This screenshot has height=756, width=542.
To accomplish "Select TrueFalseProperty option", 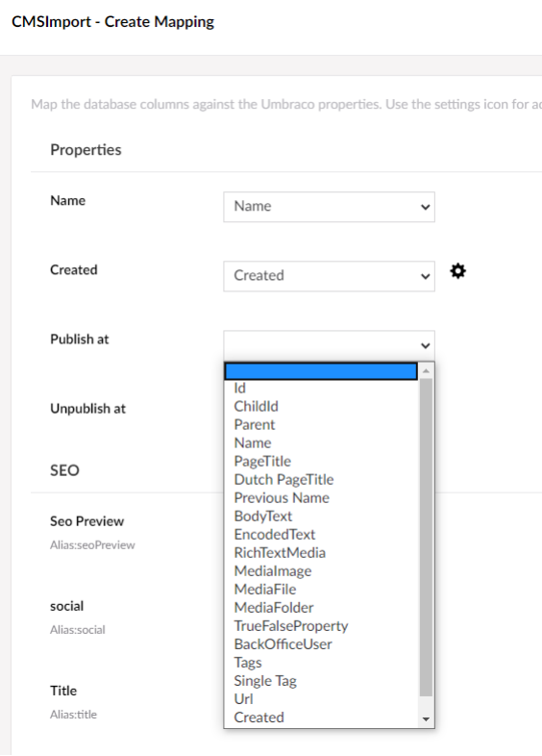I will (321, 626).
